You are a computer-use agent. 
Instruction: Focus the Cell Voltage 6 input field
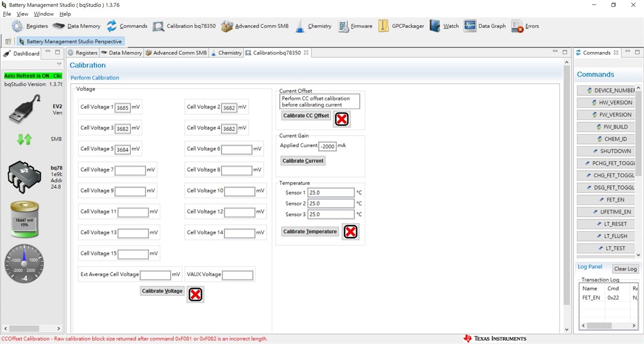[237, 149]
